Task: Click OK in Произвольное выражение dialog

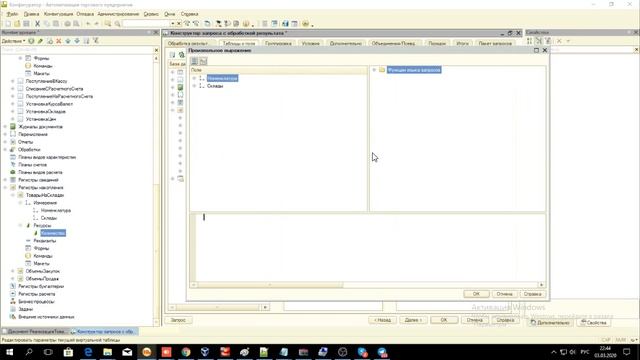Action: click(476, 294)
